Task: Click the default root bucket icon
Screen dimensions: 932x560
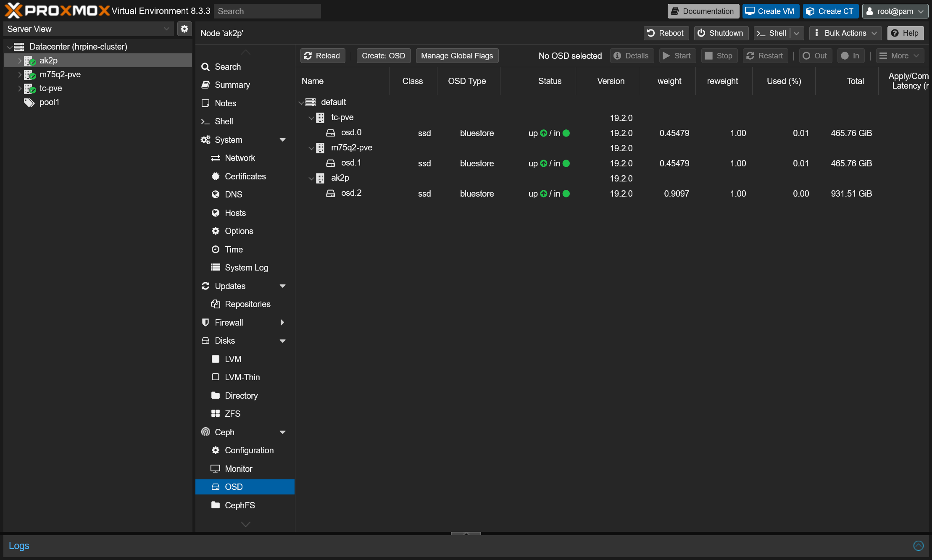Action: click(311, 102)
